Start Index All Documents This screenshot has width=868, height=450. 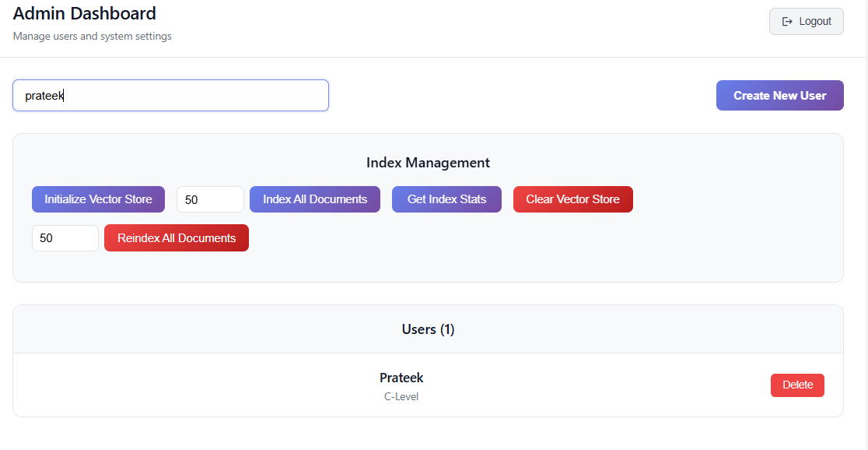tap(315, 199)
